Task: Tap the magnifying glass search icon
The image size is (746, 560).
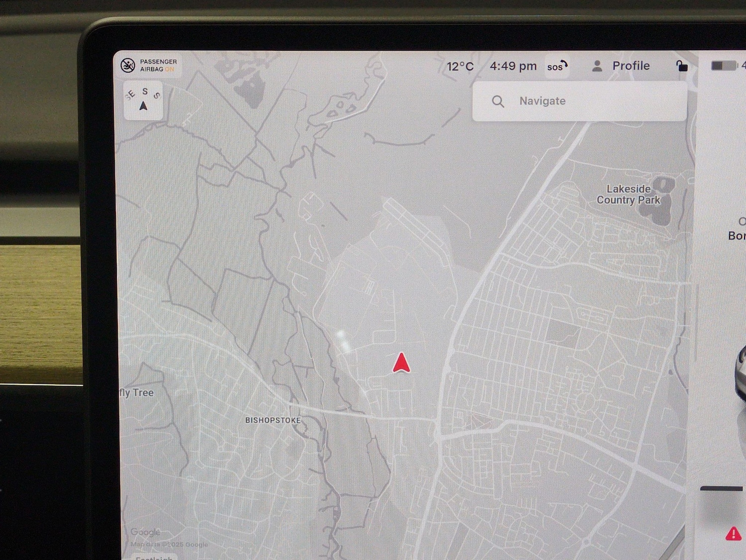Action: 498,101
